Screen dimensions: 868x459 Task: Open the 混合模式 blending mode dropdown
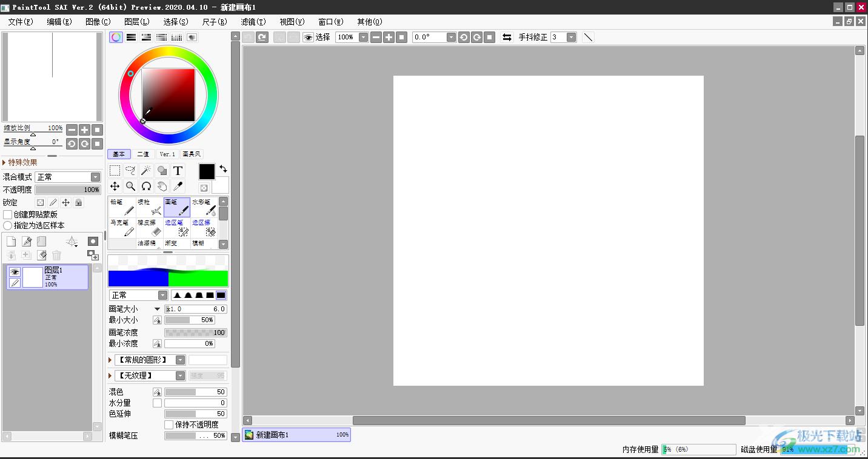(x=68, y=177)
